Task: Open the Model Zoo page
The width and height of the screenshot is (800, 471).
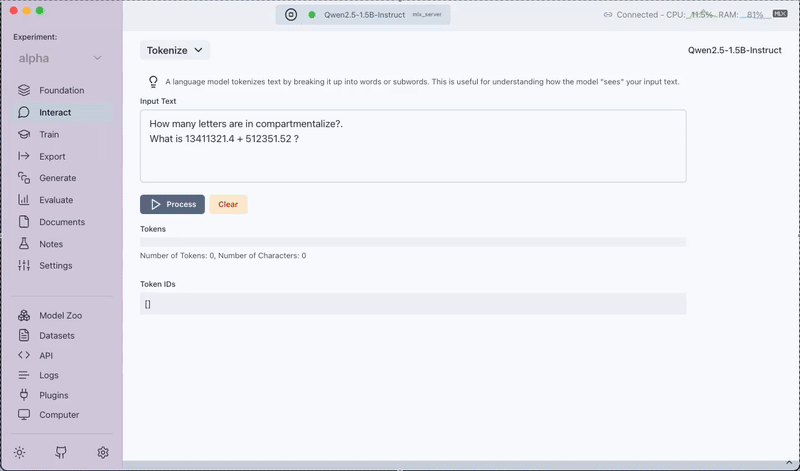Action: coord(60,315)
